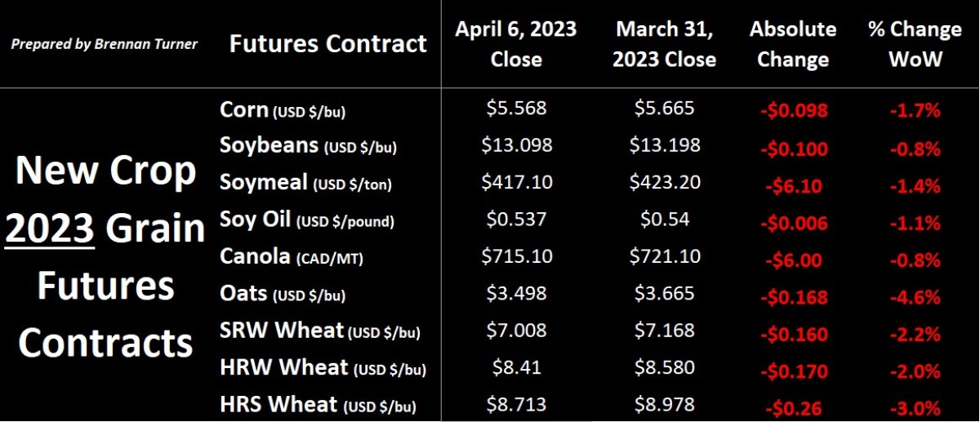Select the 'April 6, 2023 Close' header
The width and height of the screenshot is (980, 422).
point(517,44)
